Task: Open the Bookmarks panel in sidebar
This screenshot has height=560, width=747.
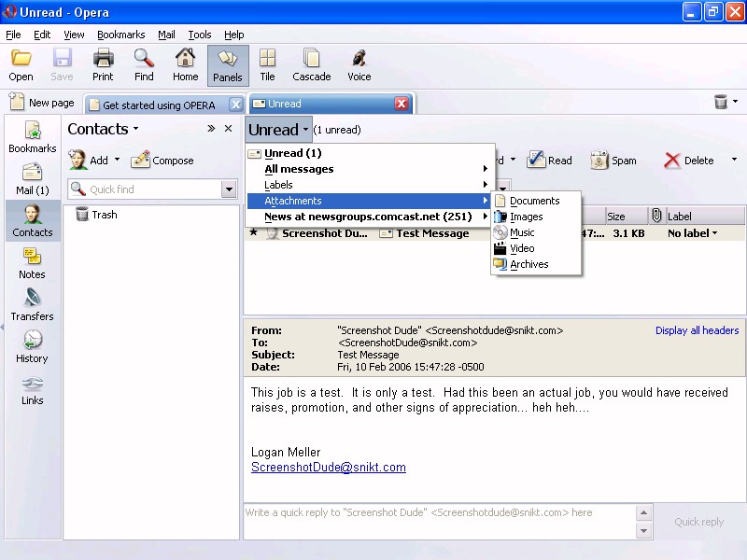Action: click(32, 137)
